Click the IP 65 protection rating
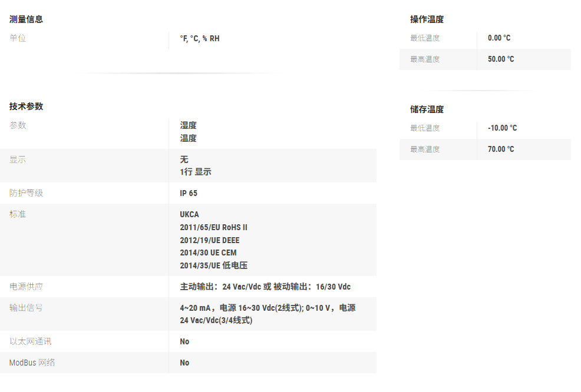The height and width of the screenshot is (392, 581). [x=189, y=193]
